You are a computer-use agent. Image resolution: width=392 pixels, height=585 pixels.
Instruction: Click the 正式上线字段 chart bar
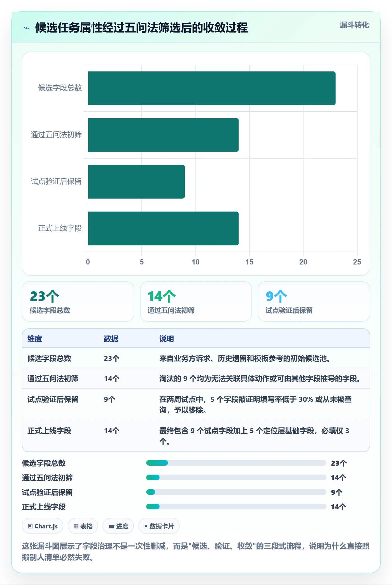tap(163, 228)
